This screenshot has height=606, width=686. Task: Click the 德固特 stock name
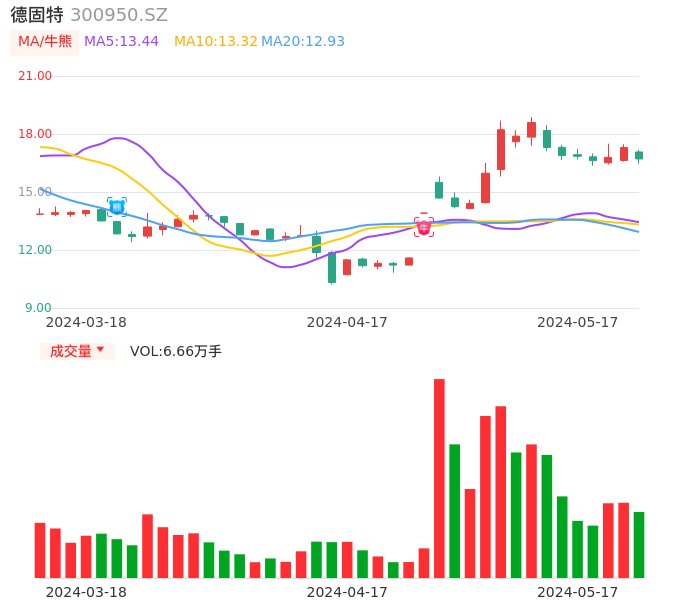pos(37,15)
